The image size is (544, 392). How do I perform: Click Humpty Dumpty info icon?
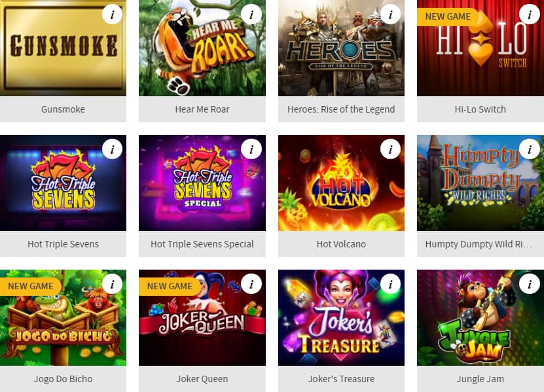(x=530, y=149)
